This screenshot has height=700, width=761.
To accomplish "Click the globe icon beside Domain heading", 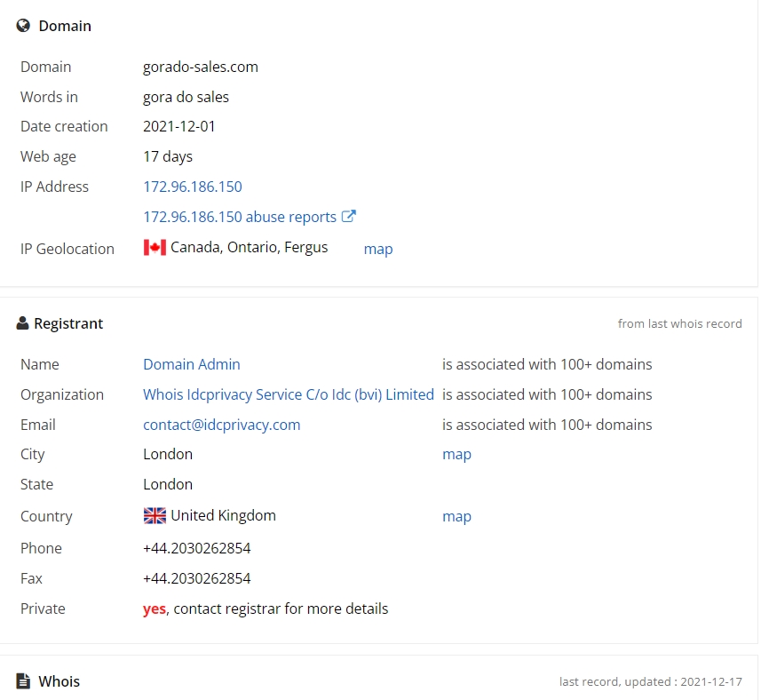I will click(23, 25).
